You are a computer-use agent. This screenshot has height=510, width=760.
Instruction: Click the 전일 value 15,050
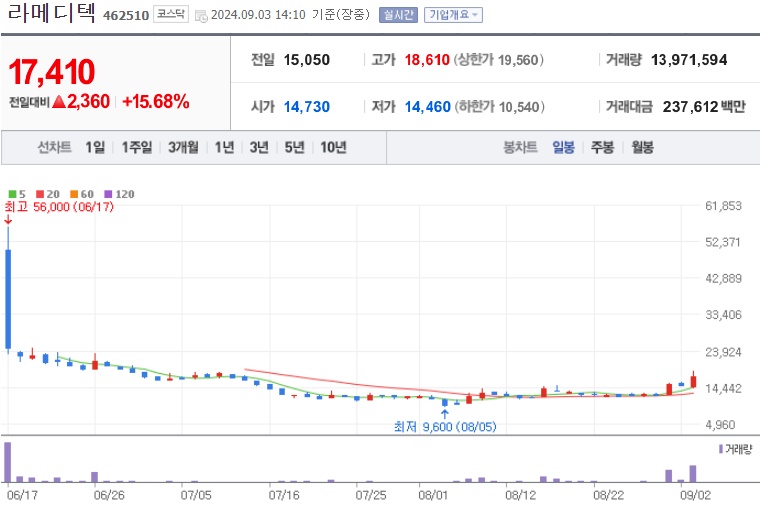(x=306, y=60)
